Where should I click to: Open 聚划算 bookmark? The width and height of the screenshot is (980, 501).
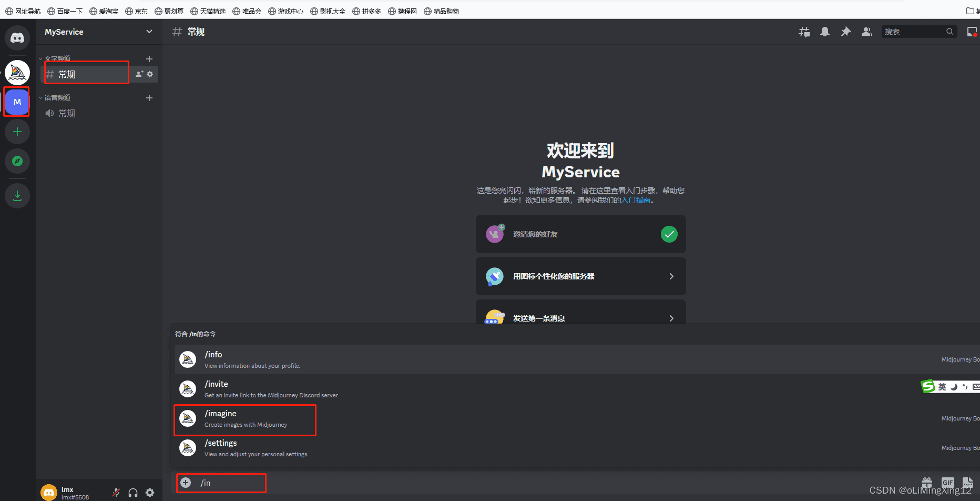(x=169, y=11)
